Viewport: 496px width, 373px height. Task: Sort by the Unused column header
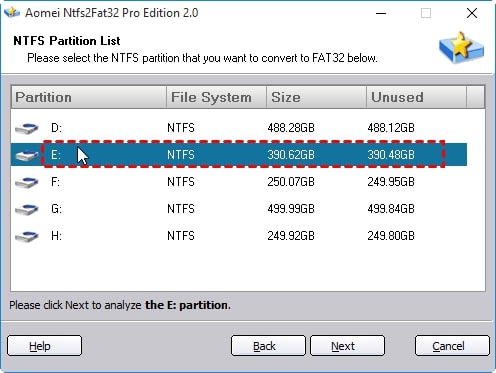coord(416,97)
